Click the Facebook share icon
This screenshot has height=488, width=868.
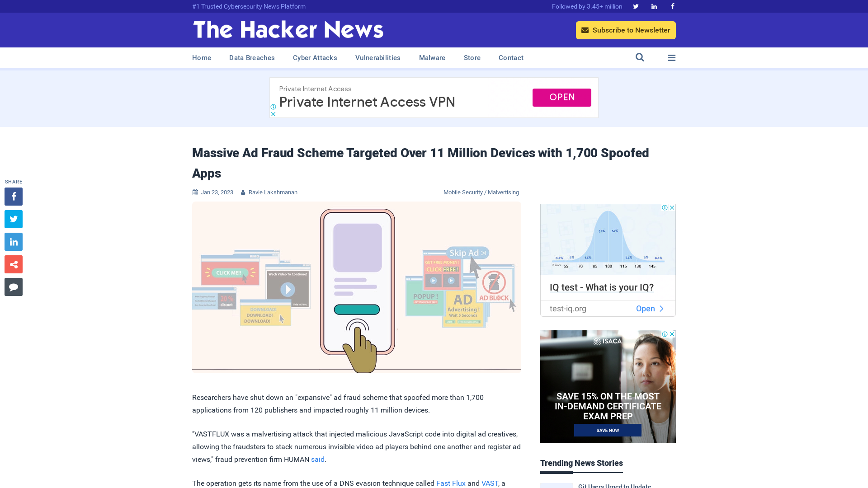13,196
